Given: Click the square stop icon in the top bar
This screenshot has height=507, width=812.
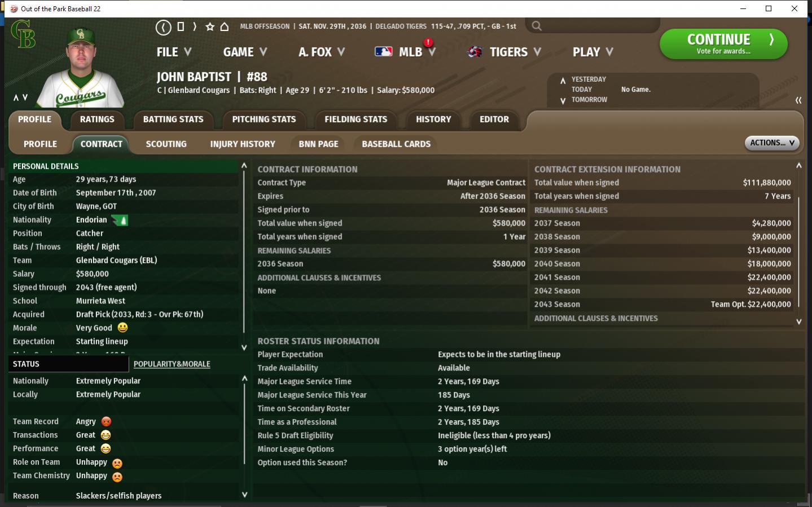Looking at the screenshot, I should point(181,27).
